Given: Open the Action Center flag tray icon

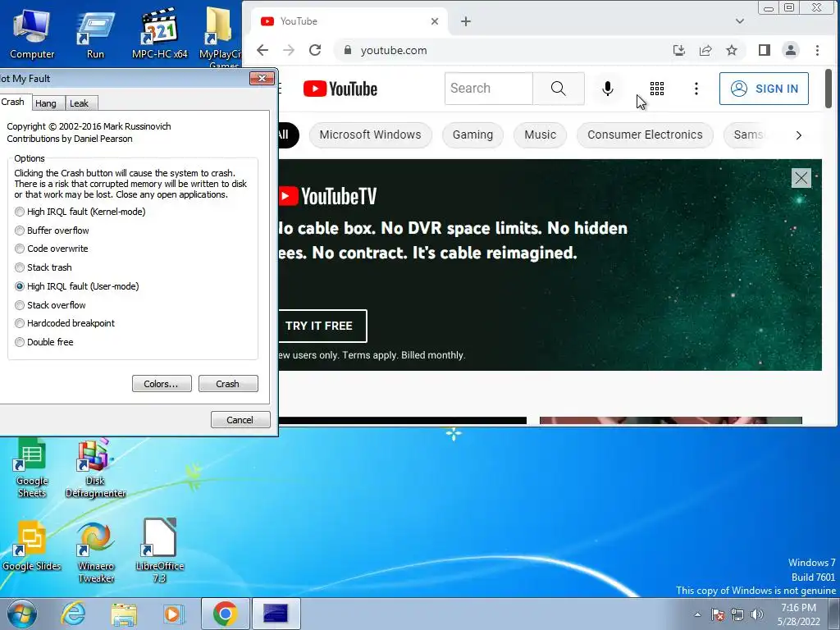Looking at the screenshot, I should 718,614.
